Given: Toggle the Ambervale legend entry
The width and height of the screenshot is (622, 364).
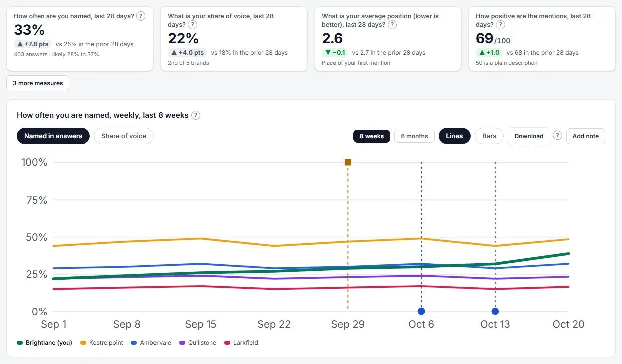Looking at the screenshot, I should coord(151,343).
